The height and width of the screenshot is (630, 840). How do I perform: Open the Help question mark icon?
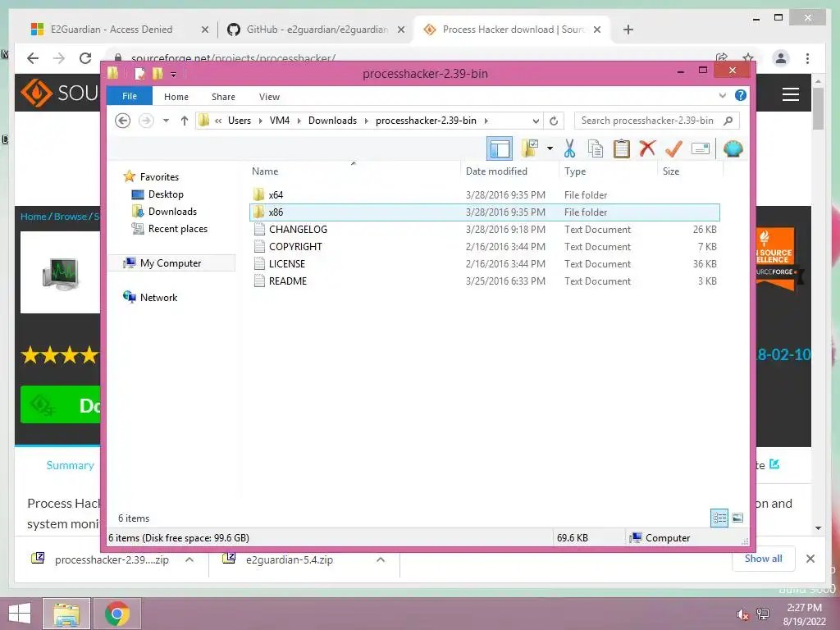[x=741, y=95]
